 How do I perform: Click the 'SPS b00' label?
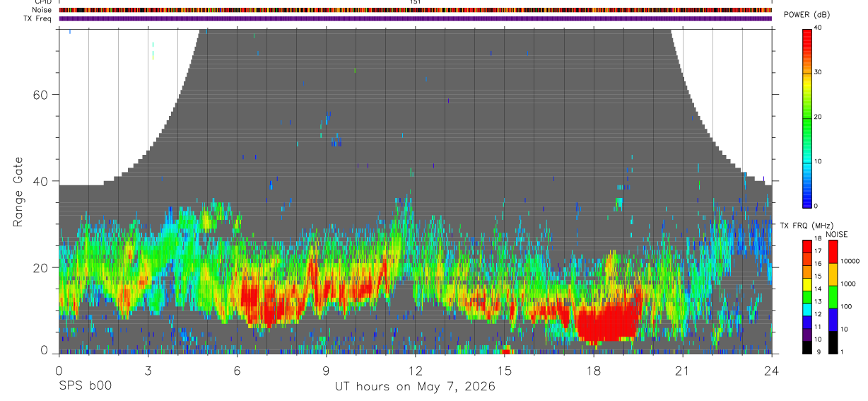click(x=84, y=386)
